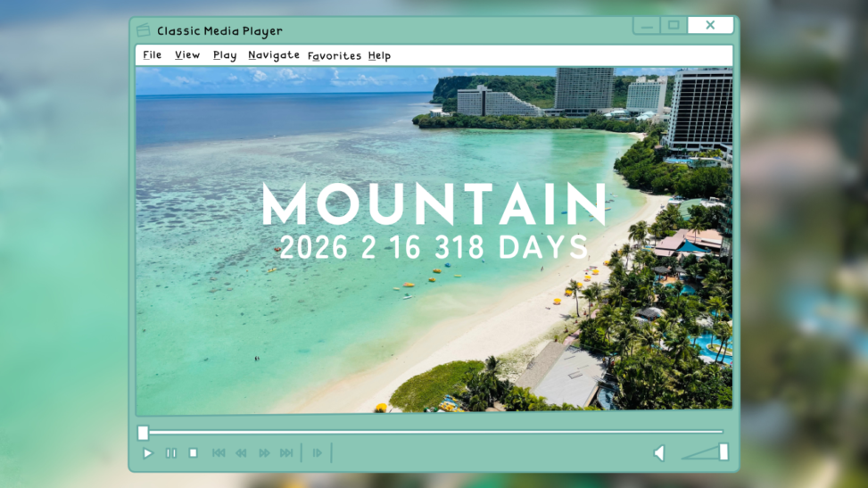This screenshot has height=488, width=868.
Task: Maximize the media player window
Action: point(674,25)
